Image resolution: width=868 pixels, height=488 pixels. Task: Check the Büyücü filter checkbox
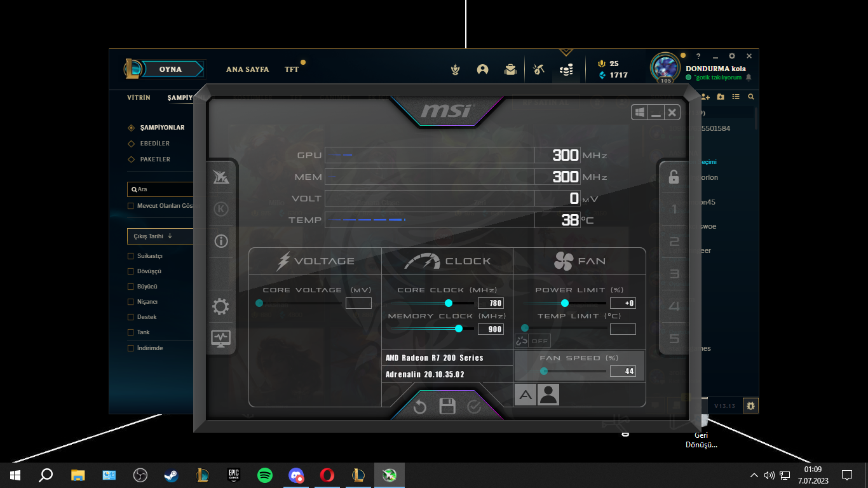coord(131,287)
